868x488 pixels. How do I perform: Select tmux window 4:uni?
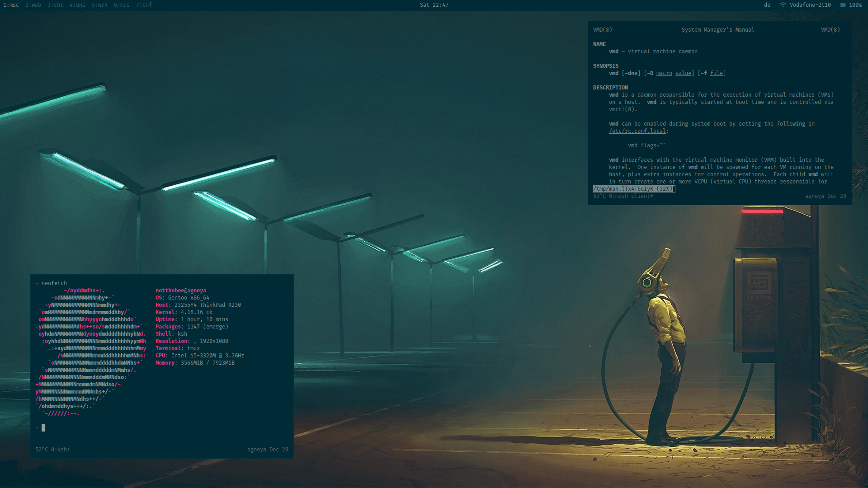tap(77, 5)
